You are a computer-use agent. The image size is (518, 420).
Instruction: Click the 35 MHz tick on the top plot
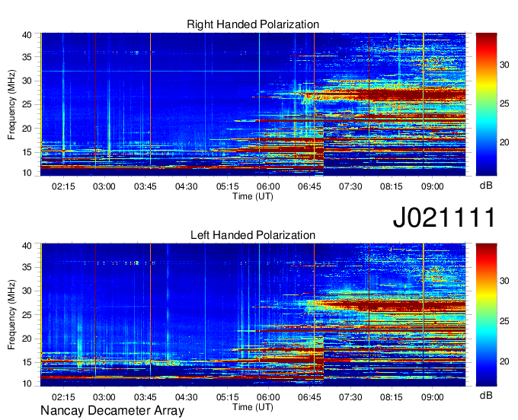coord(27,57)
